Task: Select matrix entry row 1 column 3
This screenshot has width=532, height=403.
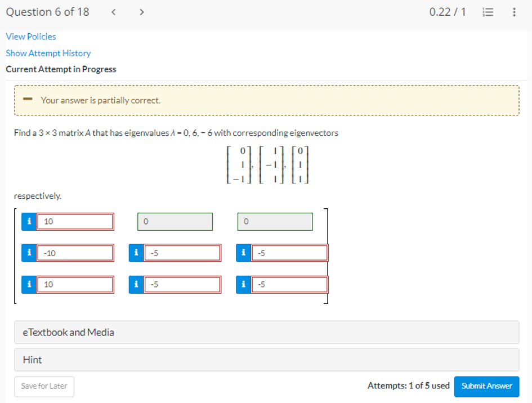Action: coord(275,222)
